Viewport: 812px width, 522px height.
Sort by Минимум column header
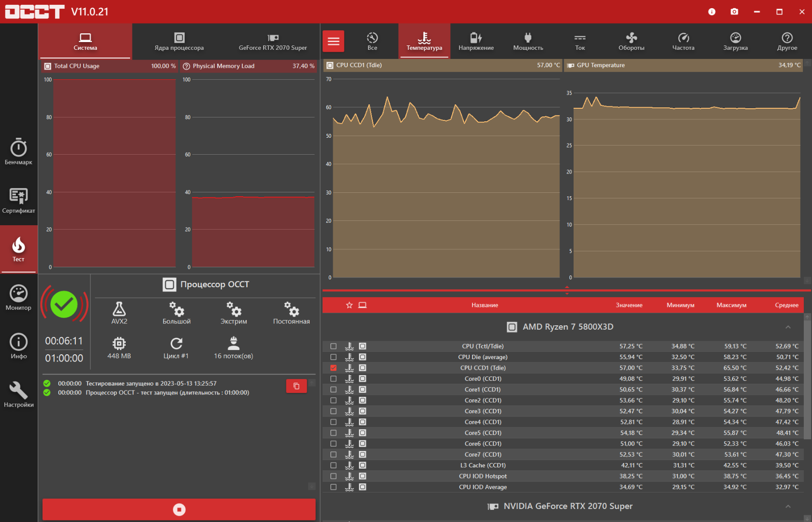tap(680, 305)
